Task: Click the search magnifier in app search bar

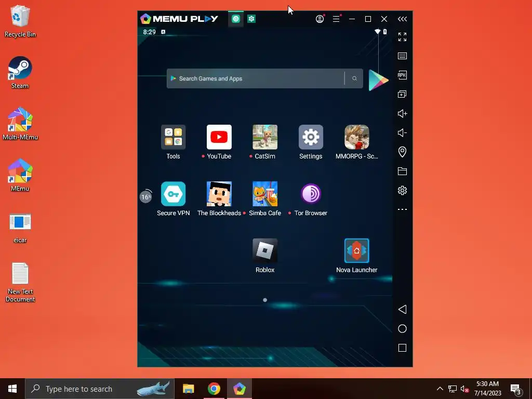Action: coord(354,78)
